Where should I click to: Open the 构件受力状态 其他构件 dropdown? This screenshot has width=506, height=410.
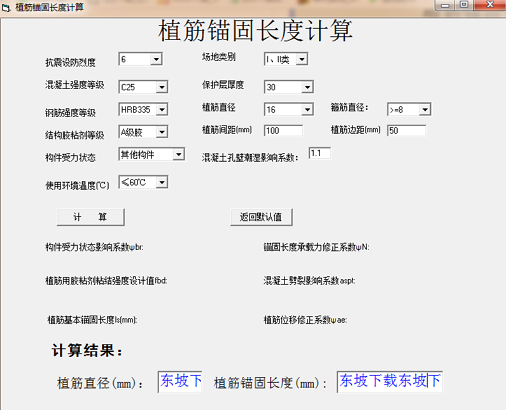click(x=151, y=154)
